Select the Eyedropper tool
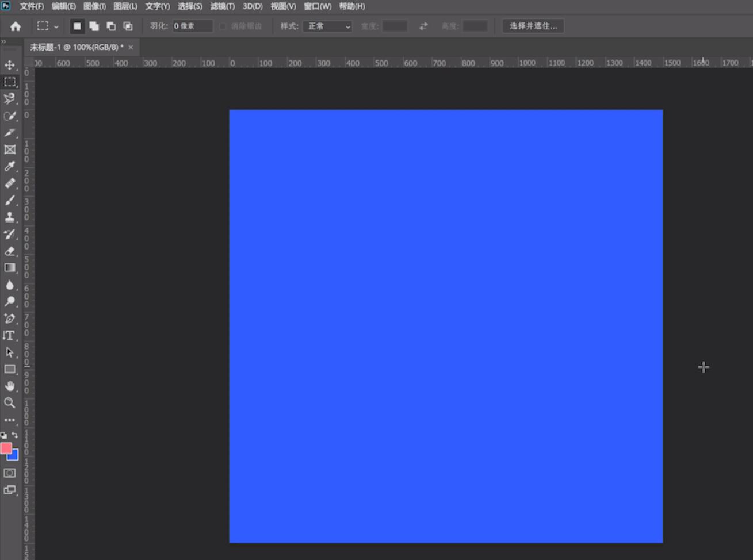Viewport: 753px width, 560px height. (x=10, y=167)
